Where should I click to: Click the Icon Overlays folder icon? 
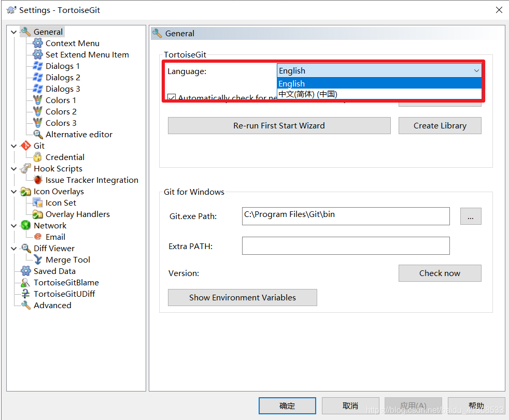[25, 191]
